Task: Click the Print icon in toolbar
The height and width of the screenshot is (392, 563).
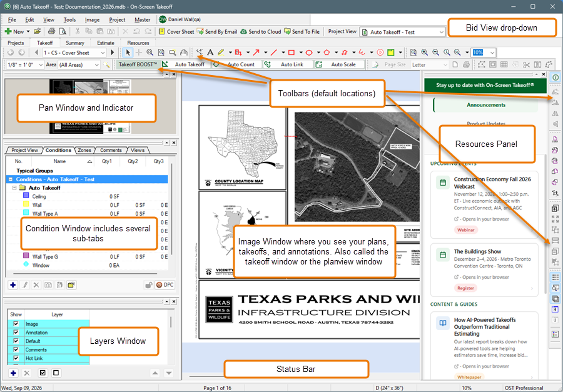Action: pyautogui.click(x=51, y=31)
